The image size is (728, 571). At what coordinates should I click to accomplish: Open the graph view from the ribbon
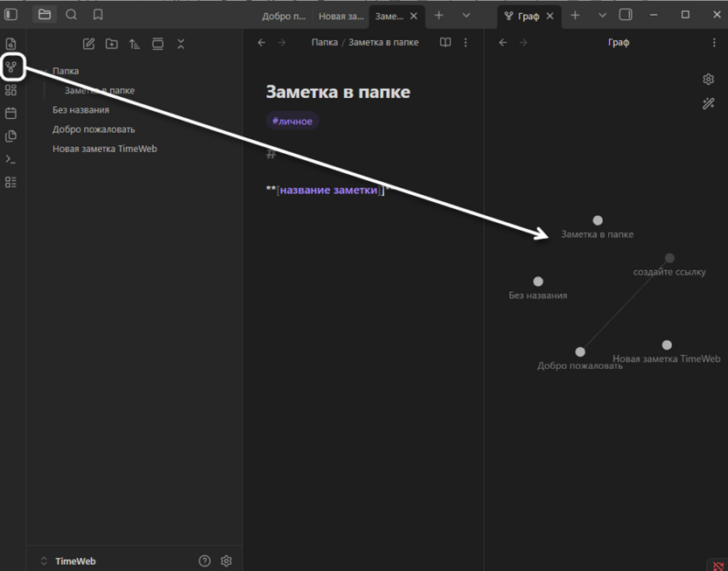coord(11,66)
